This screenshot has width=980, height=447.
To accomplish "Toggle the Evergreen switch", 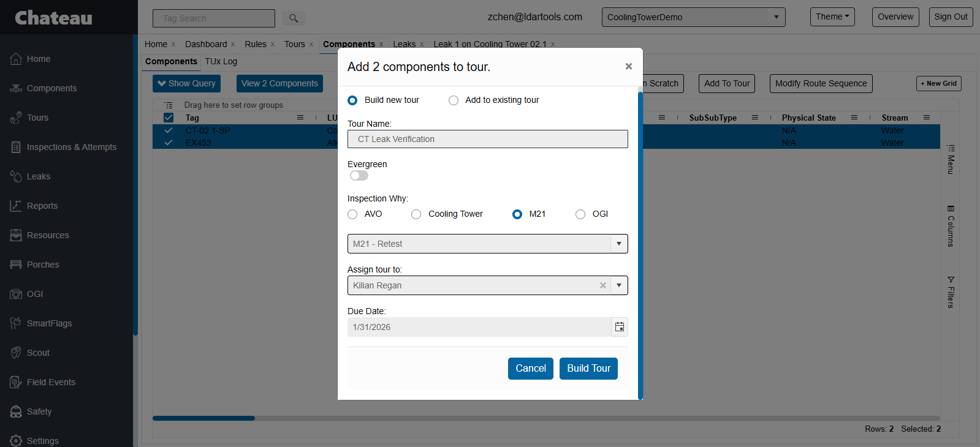I will pyautogui.click(x=359, y=176).
